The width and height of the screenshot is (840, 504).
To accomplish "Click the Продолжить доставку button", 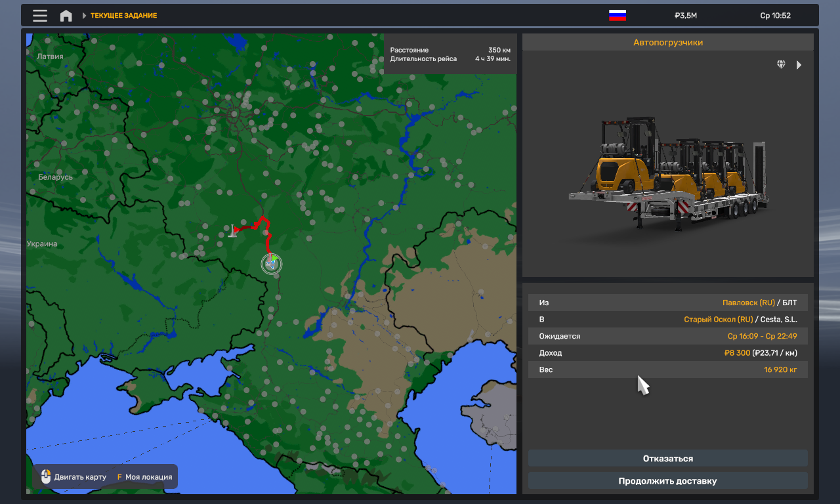I will click(668, 481).
